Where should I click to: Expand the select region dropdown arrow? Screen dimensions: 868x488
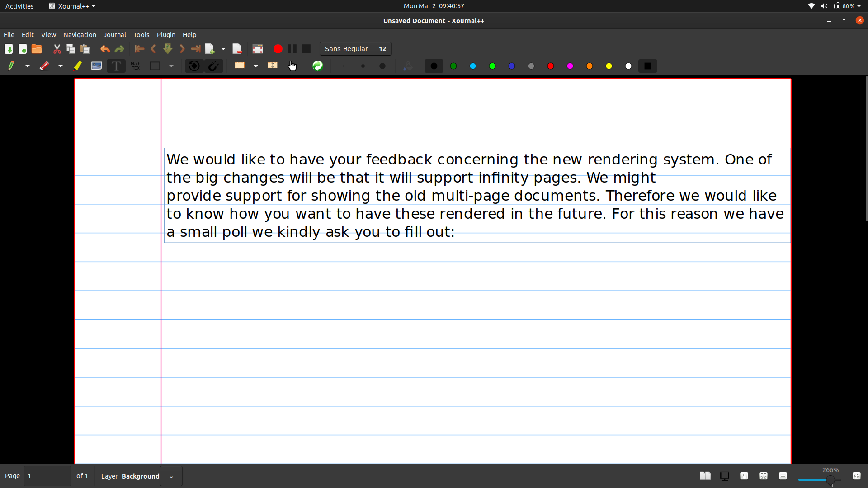[256, 66]
